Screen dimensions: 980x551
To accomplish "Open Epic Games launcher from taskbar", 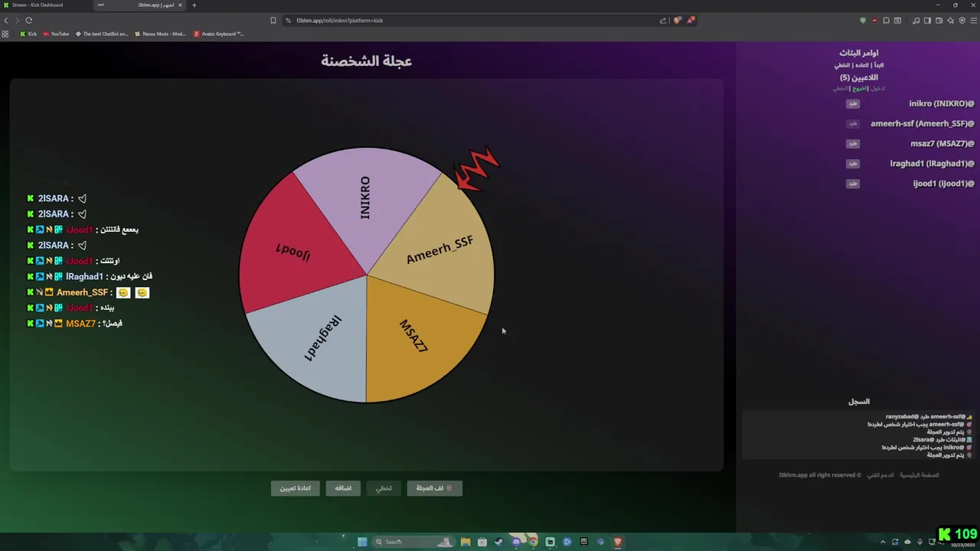I will point(583,542).
